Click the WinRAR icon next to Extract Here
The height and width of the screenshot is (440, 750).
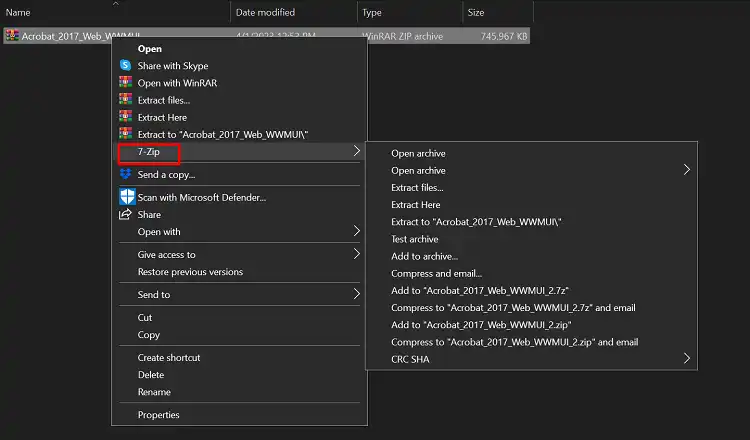[125, 117]
